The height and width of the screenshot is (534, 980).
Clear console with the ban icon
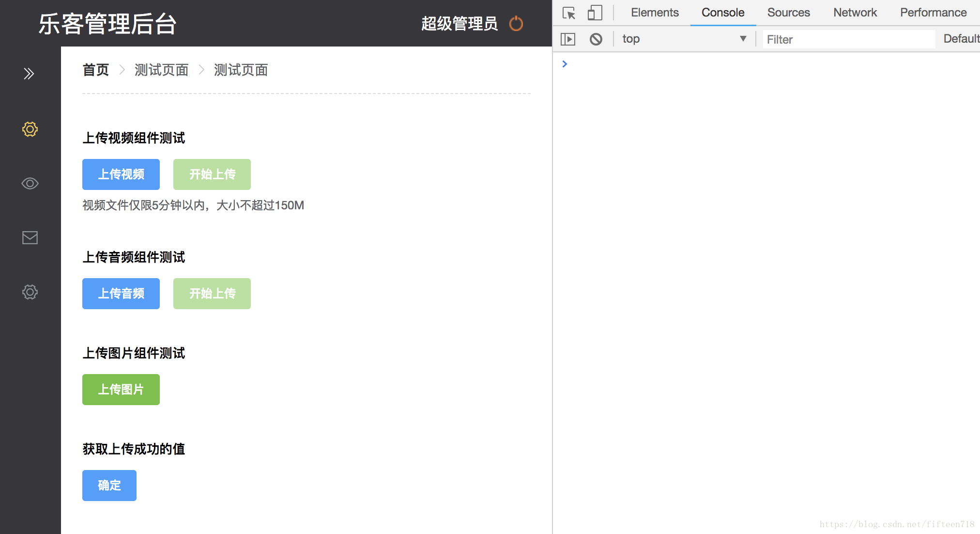pos(596,39)
